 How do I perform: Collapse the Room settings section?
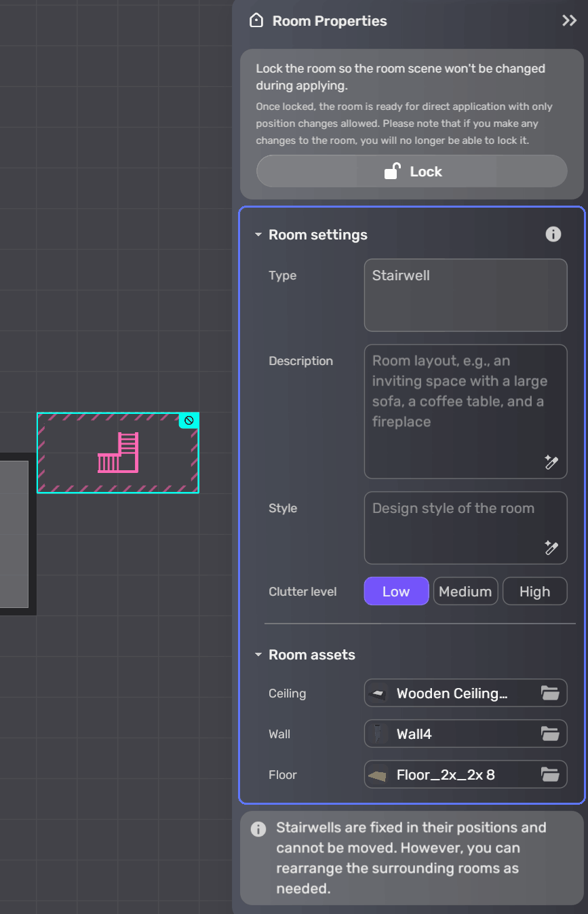click(x=258, y=235)
